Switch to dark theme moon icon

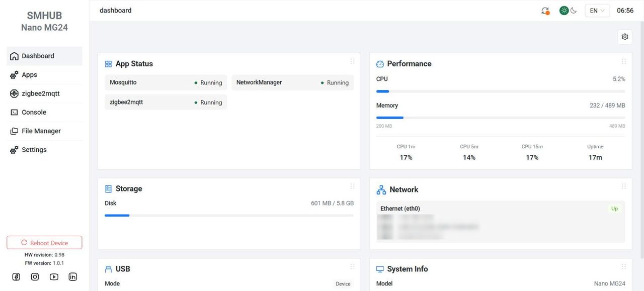574,11
